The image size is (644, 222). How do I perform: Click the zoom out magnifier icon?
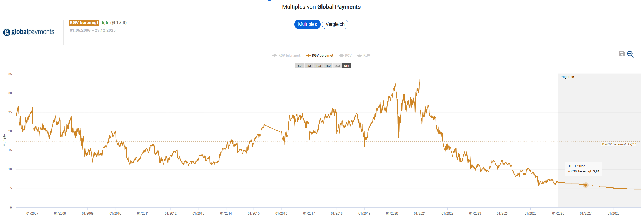click(x=631, y=54)
